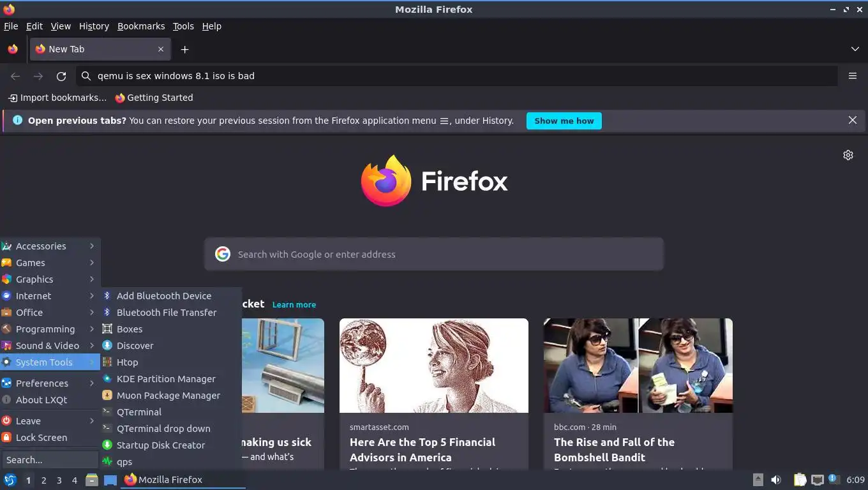
Task: Click the search magnifier in address bar
Action: (x=86, y=76)
